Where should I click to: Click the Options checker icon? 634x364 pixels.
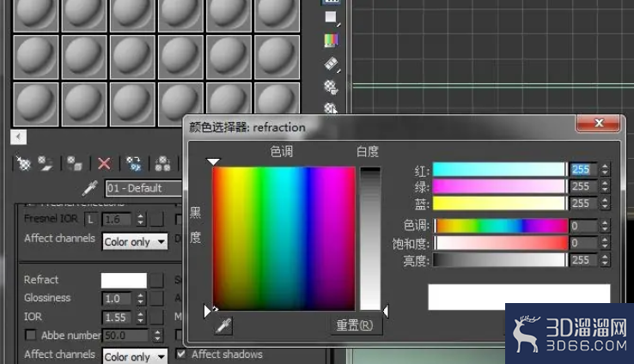tap(331, 87)
